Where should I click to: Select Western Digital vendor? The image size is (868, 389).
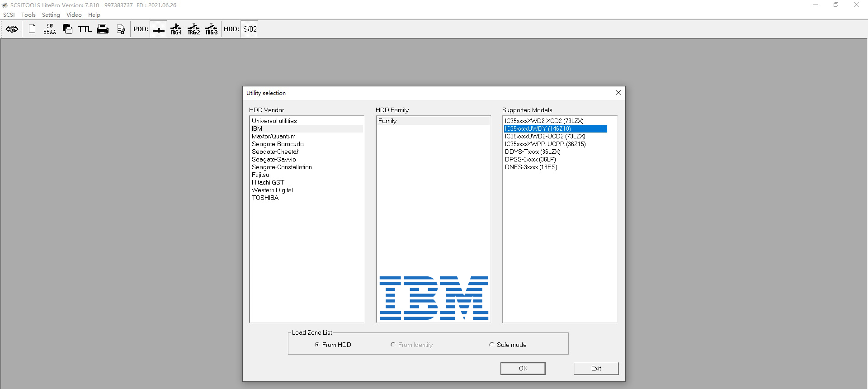coord(307,190)
